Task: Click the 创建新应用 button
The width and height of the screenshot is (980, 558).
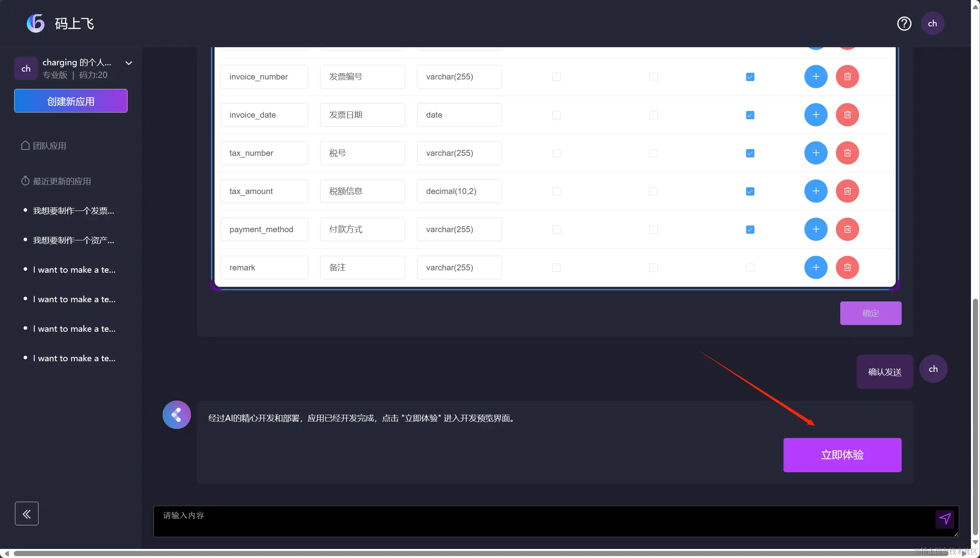Action: click(x=71, y=101)
